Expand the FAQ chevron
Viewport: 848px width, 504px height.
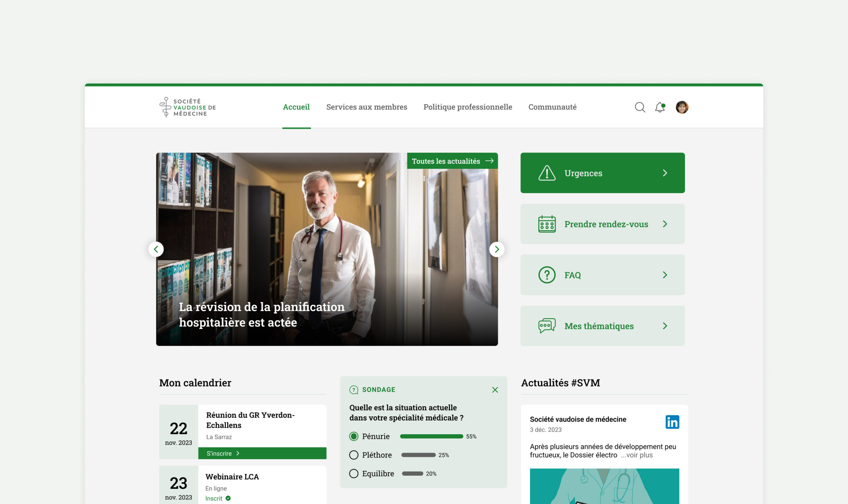click(x=665, y=275)
